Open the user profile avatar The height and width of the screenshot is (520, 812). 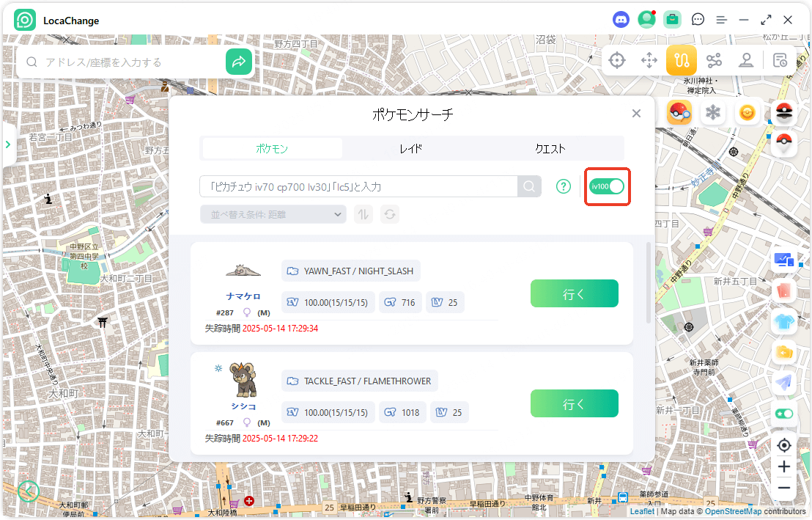tap(646, 20)
